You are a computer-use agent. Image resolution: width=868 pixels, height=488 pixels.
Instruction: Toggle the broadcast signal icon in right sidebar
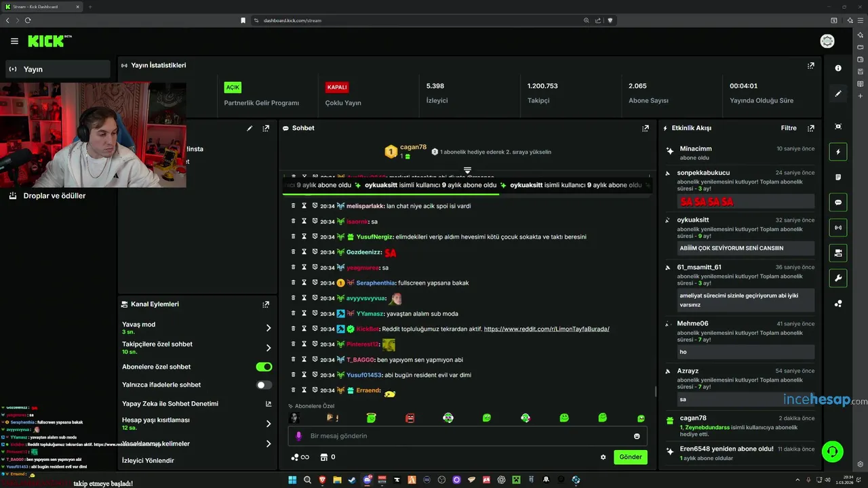pyautogui.click(x=838, y=228)
